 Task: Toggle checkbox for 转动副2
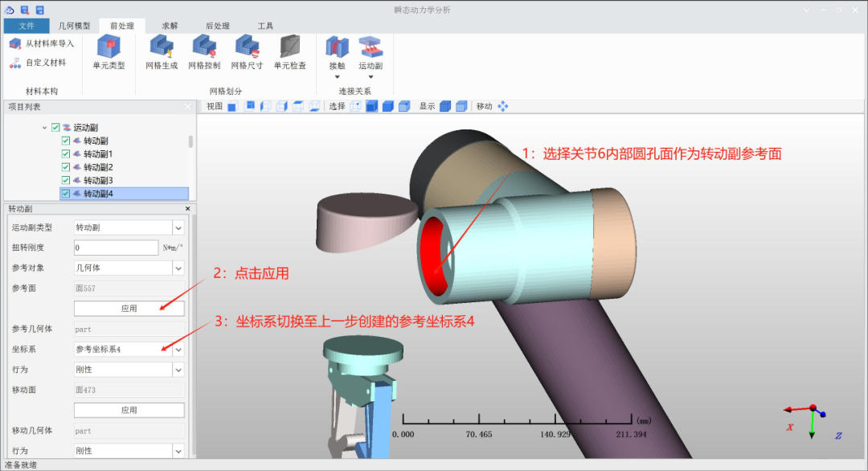[66, 167]
